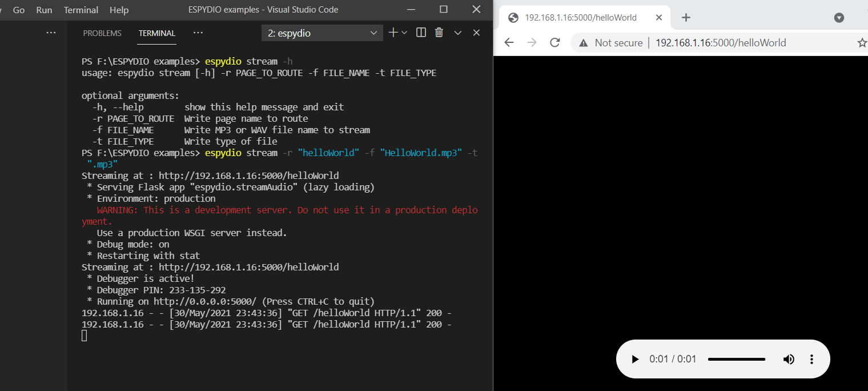Close the terminal panel
868x391 pixels.
[476, 33]
